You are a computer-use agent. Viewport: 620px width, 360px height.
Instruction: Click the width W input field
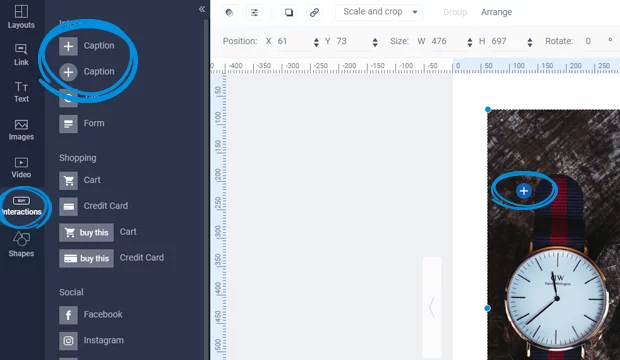click(x=448, y=41)
